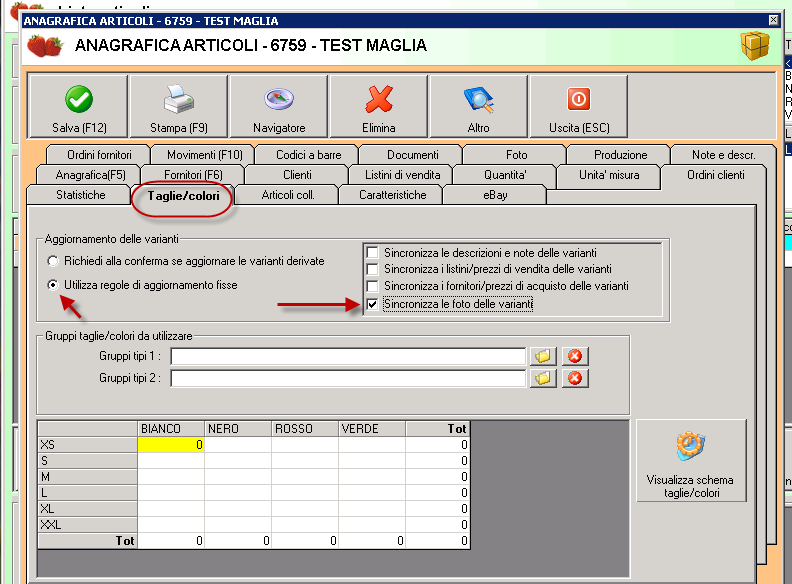Click the ROSSO column header
The height and width of the screenshot is (584, 792).
pyautogui.click(x=305, y=429)
